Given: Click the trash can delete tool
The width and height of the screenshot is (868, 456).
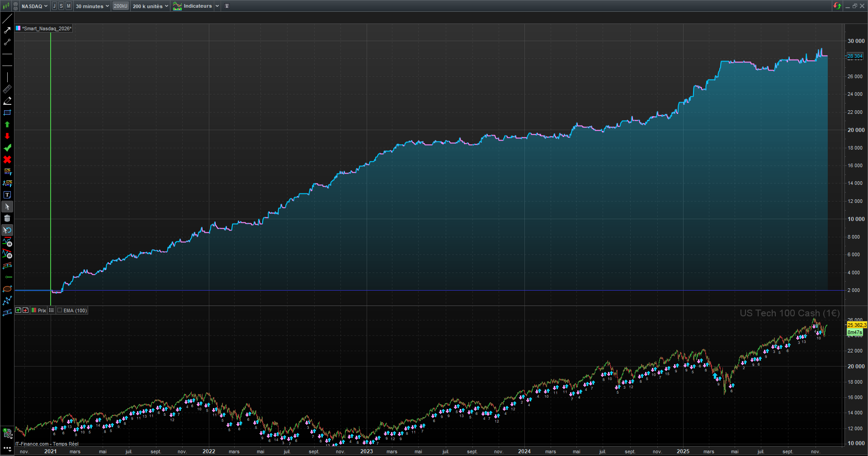Looking at the screenshot, I should click(7, 218).
